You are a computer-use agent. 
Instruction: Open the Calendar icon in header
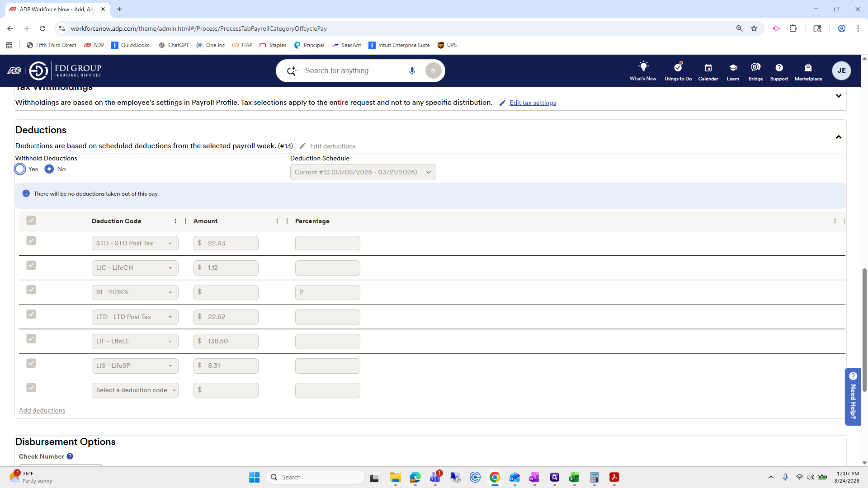[x=708, y=68]
